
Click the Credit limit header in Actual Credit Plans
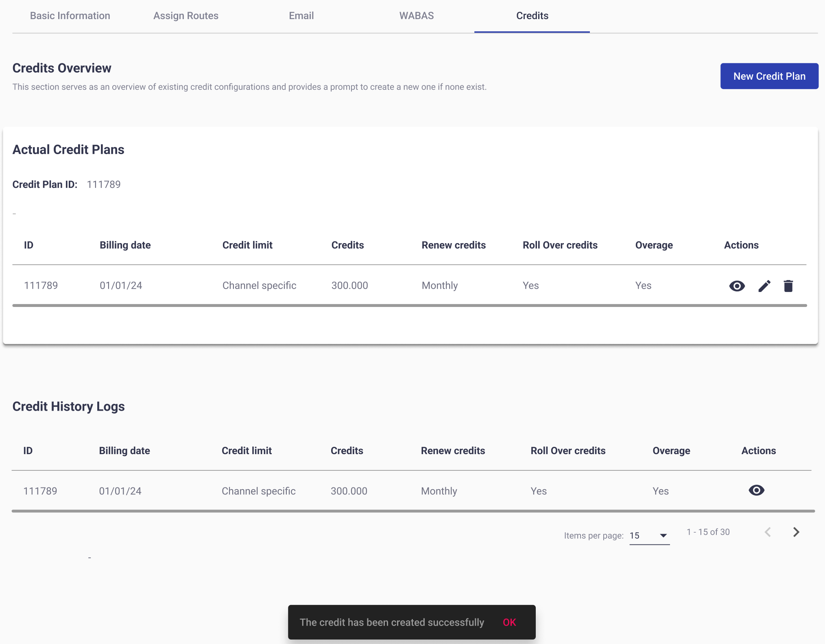247,245
